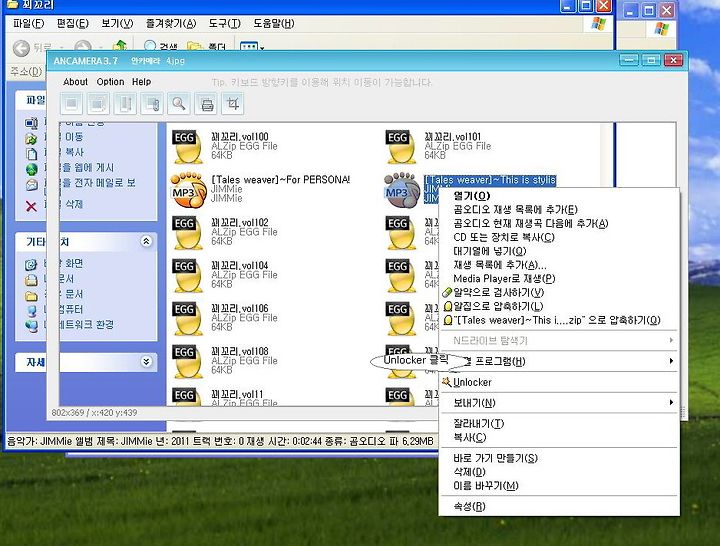Click the For PERSONA MP3 file icon

[x=188, y=190]
